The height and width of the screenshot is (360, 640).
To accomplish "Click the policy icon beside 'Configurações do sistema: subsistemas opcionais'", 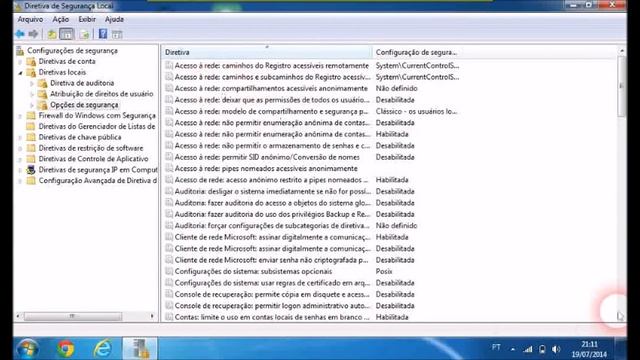I will point(169,271).
